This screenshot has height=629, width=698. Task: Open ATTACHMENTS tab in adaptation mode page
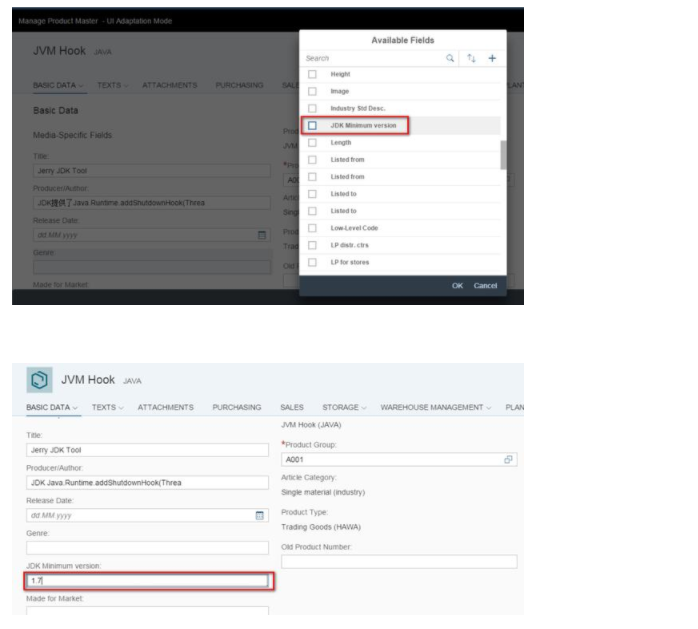click(x=170, y=85)
